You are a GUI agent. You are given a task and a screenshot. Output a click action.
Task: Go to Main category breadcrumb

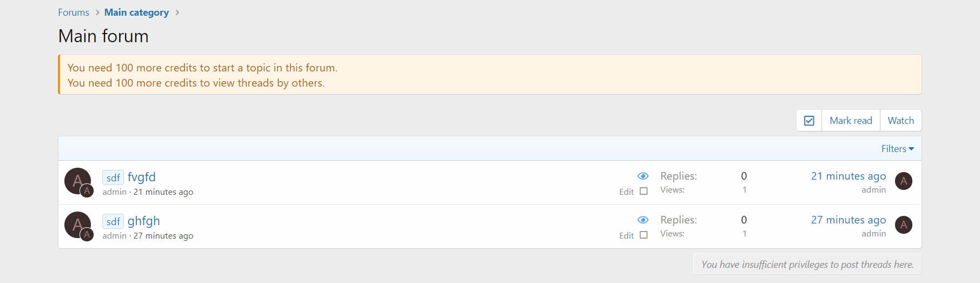pyautogui.click(x=136, y=12)
